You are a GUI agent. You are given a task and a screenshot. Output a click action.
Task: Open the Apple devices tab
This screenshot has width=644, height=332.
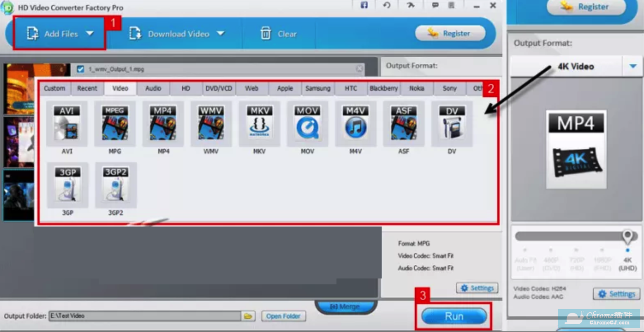[285, 88]
